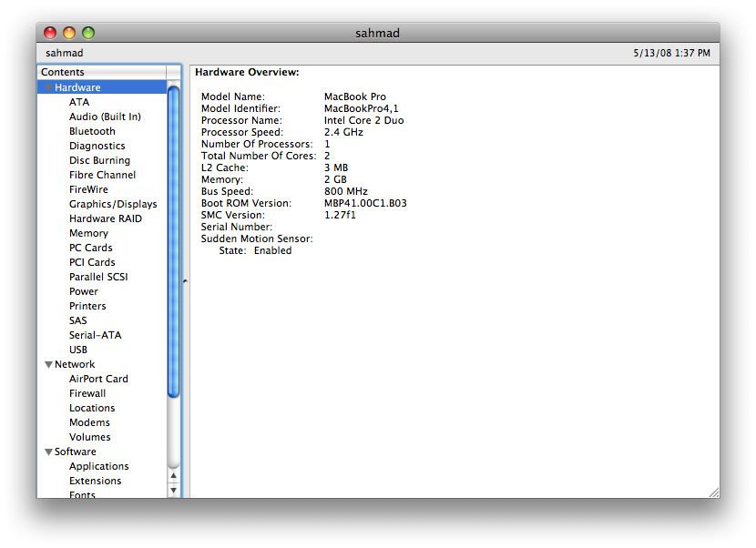Select ATA in the contents list
This screenshot has width=756, height=548.
click(x=79, y=102)
